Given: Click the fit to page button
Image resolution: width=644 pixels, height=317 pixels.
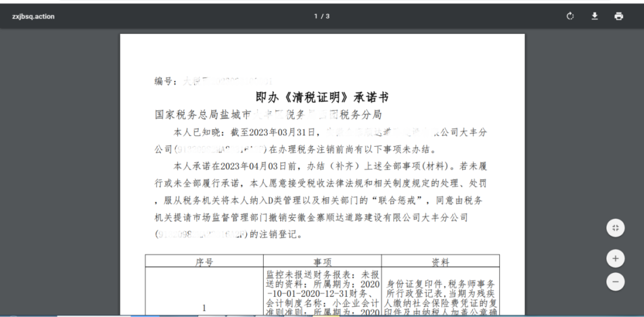Looking at the screenshot, I should point(615,228).
